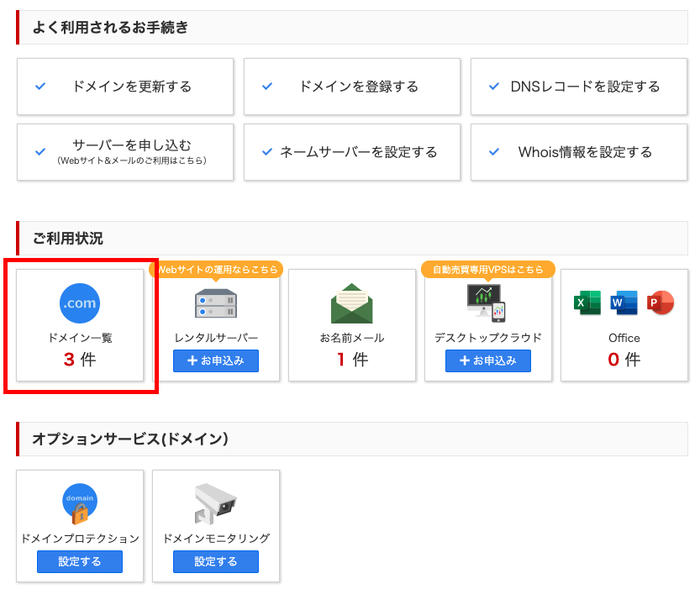700x605 pixels.
Task: Open Whois情報を設定する procedure
Action: pos(579,152)
